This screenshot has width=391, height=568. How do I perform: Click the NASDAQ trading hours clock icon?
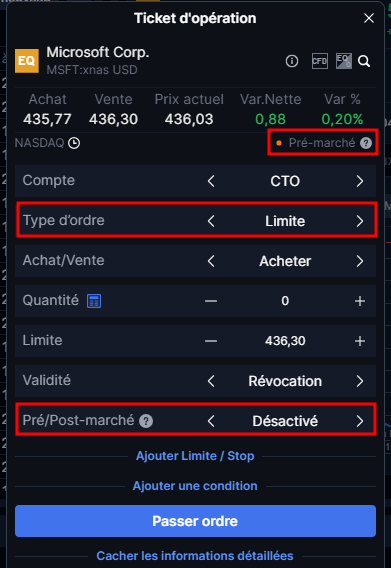coord(74,143)
